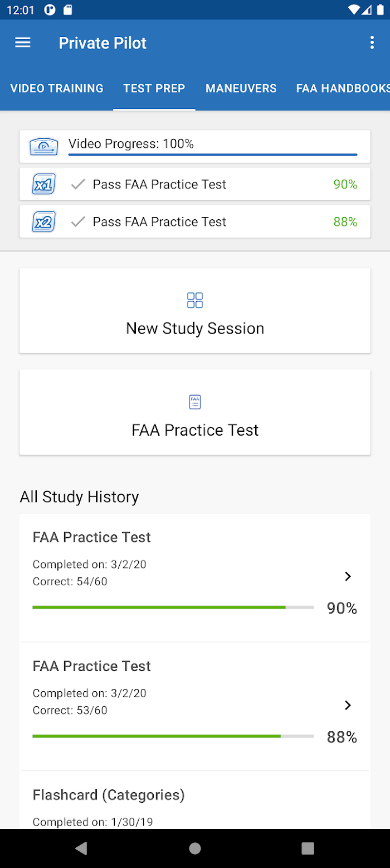The height and width of the screenshot is (868, 390).
Task: Tap the x1 practice test badge icon
Action: [44, 184]
